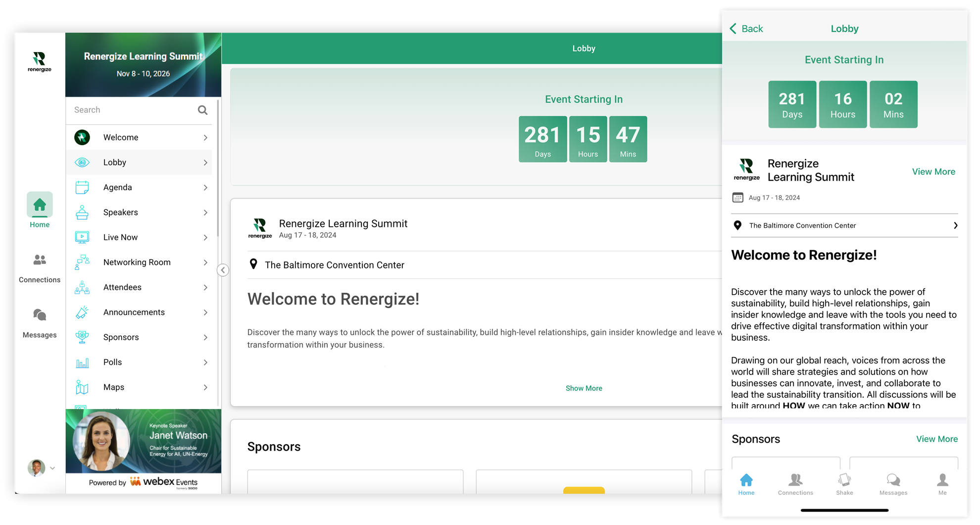Click the Agenda calendar icon
980x525 pixels.
point(82,187)
